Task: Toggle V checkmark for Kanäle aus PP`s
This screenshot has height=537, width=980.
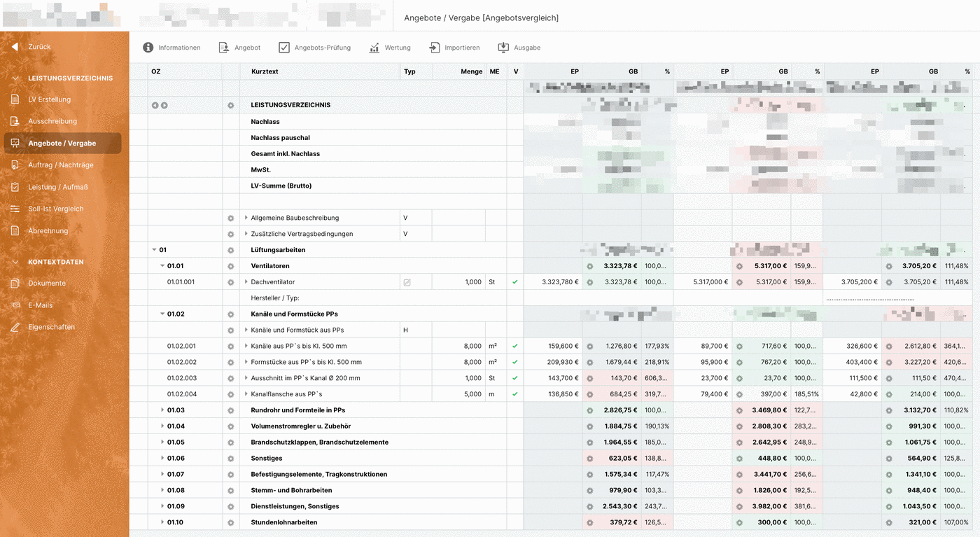Action: pyautogui.click(x=515, y=346)
